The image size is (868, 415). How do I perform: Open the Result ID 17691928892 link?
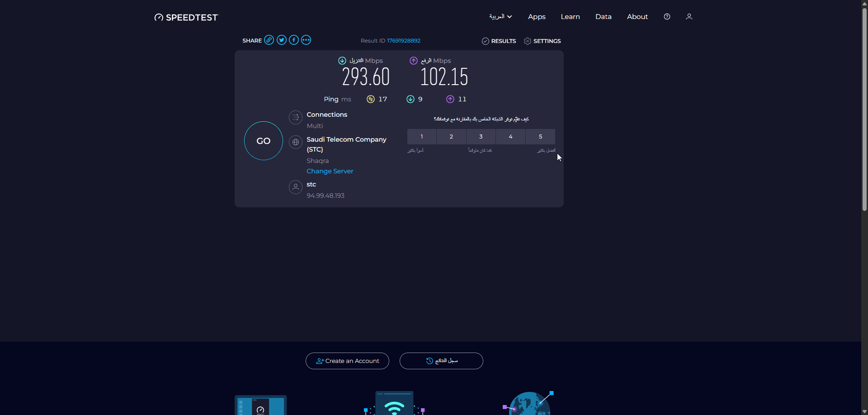[x=404, y=40]
